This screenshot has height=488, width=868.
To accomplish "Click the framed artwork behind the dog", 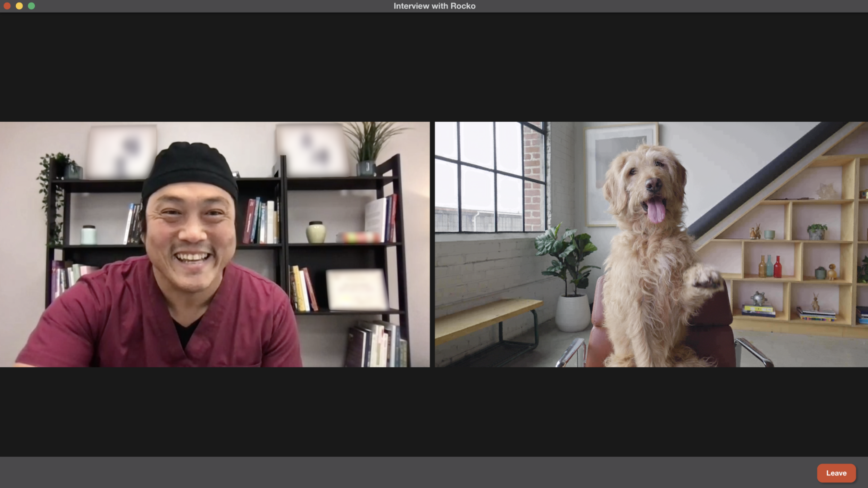I will 604,153.
